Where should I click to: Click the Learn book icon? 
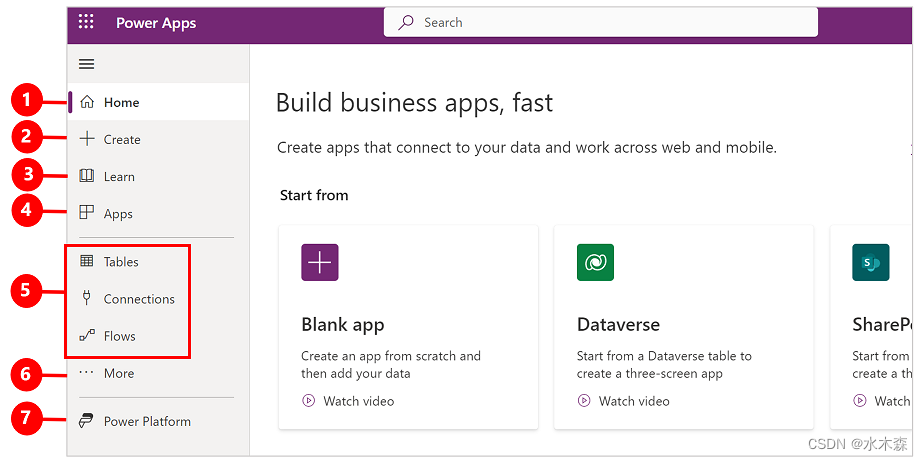point(87,177)
